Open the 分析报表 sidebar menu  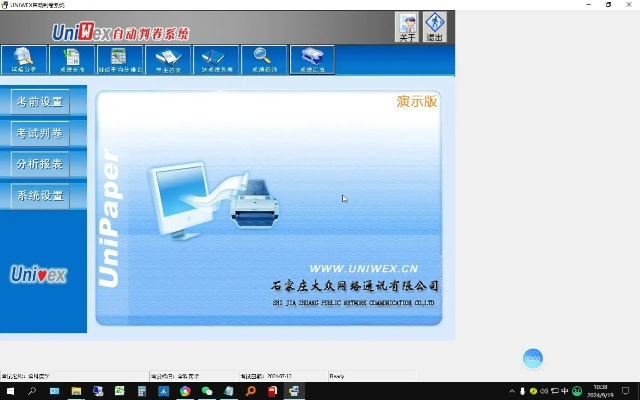(x=40, y=164)
